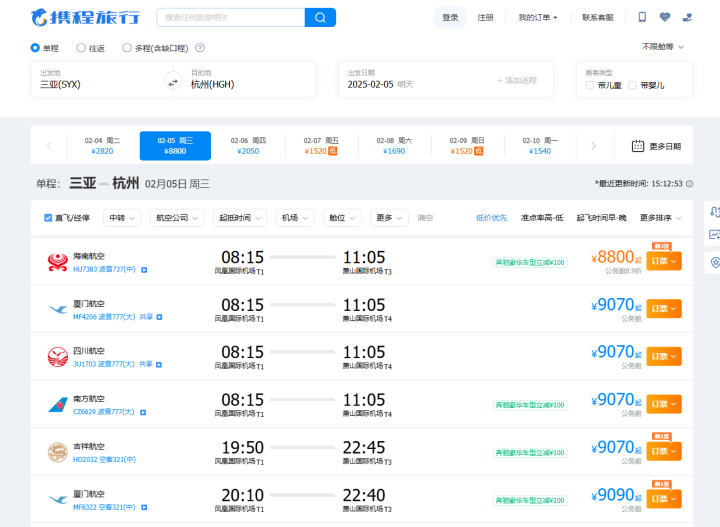Select the 02-07 Friday ¥1520 date tab
Image resolution: width=720 pixels, height=527 pixels.
(x=321, y=146)
